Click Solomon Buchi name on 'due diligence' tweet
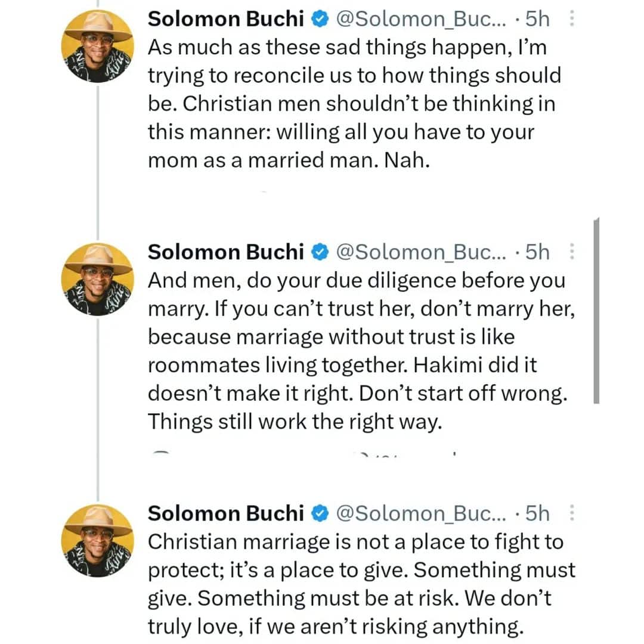 (226, 252)
